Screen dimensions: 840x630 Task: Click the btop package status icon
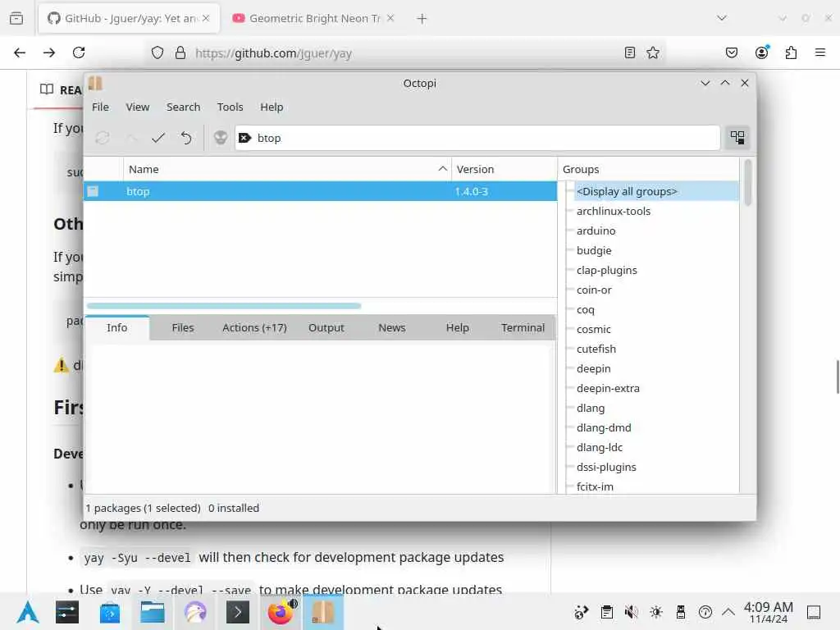point(93,191)
